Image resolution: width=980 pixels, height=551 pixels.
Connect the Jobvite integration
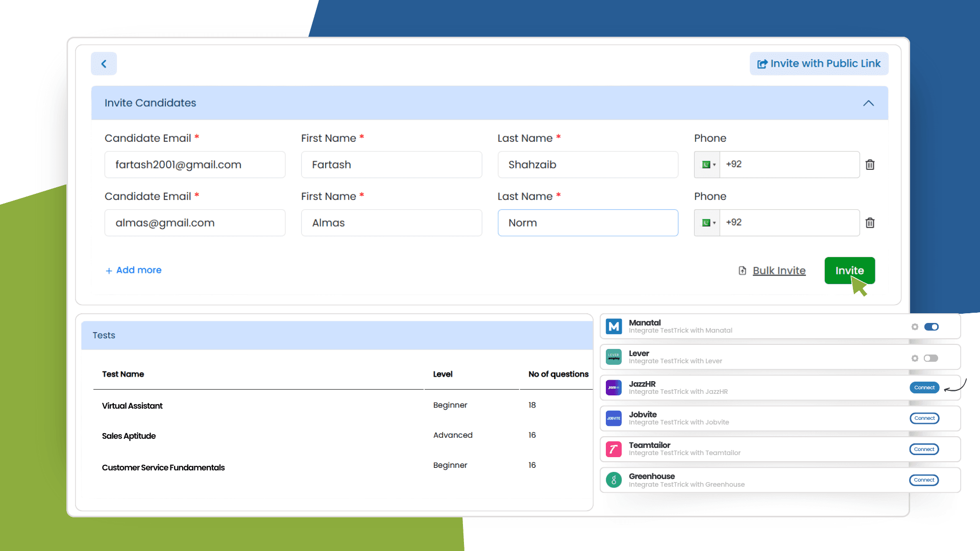click(924, 418)
